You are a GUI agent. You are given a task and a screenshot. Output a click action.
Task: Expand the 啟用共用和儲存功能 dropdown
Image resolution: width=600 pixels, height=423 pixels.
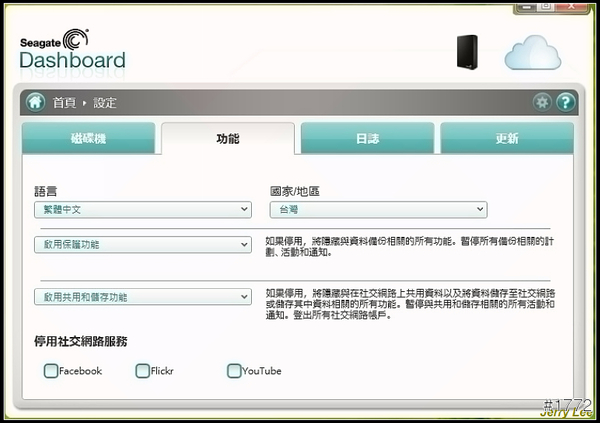(x=143, y=297)
